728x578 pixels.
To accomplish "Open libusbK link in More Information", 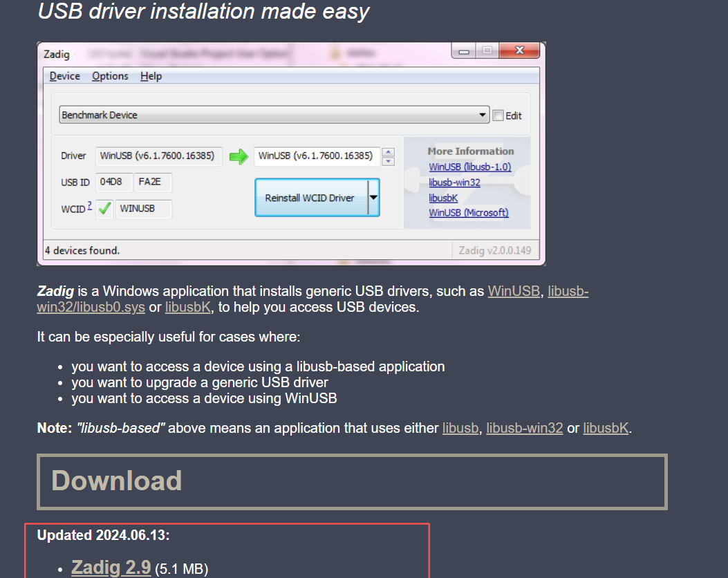I will click(443, 198).
